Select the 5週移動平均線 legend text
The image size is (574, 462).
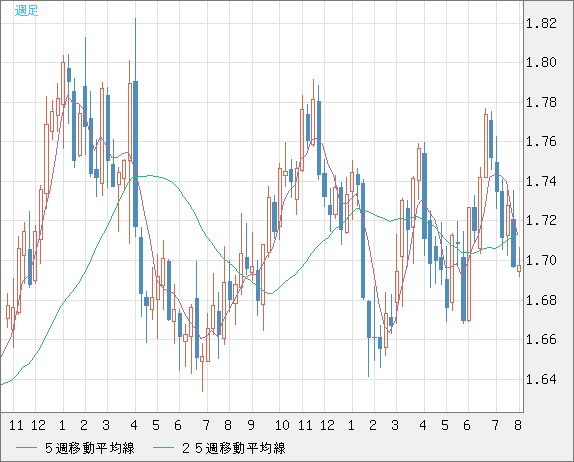90,448
